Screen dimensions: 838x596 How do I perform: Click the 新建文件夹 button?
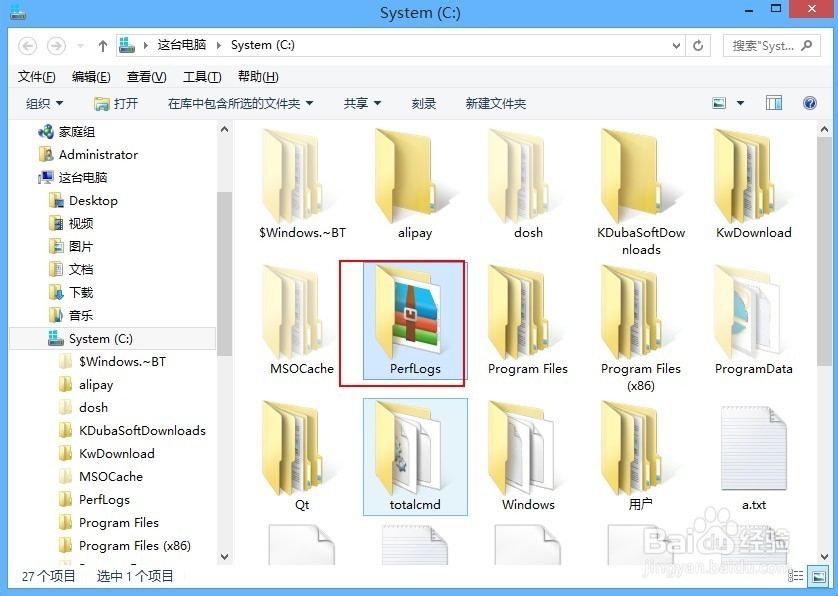click(x=495, y=103)
